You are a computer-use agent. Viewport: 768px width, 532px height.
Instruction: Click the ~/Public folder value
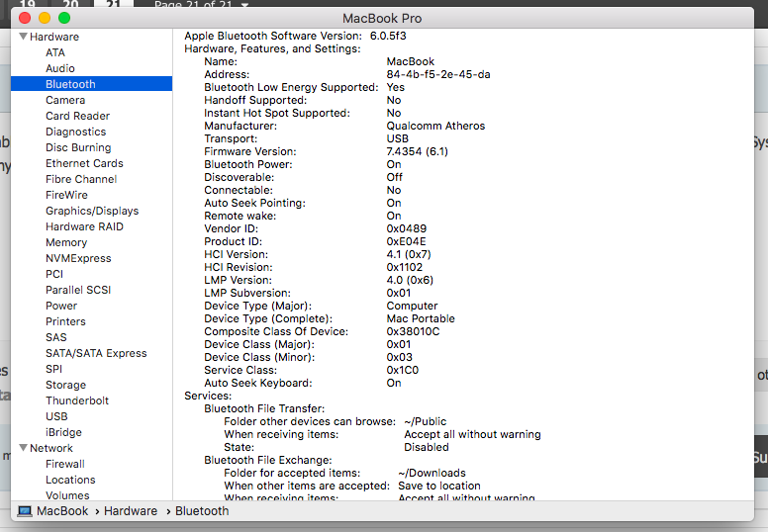[426, 421]
